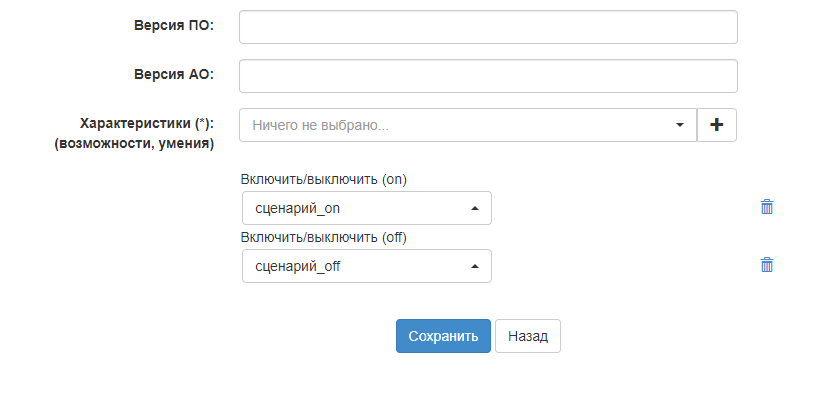This screenshot has height=413, width=828.
Task: Go back with the Назад button
Action: point(528,336)
